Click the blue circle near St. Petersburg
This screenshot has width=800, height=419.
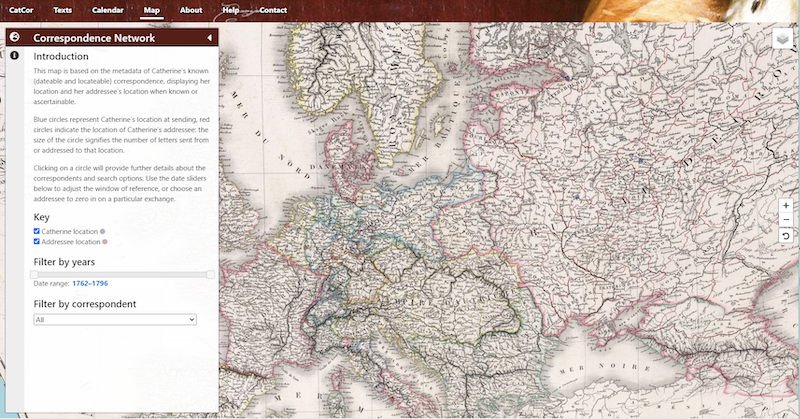pos(565,76)
